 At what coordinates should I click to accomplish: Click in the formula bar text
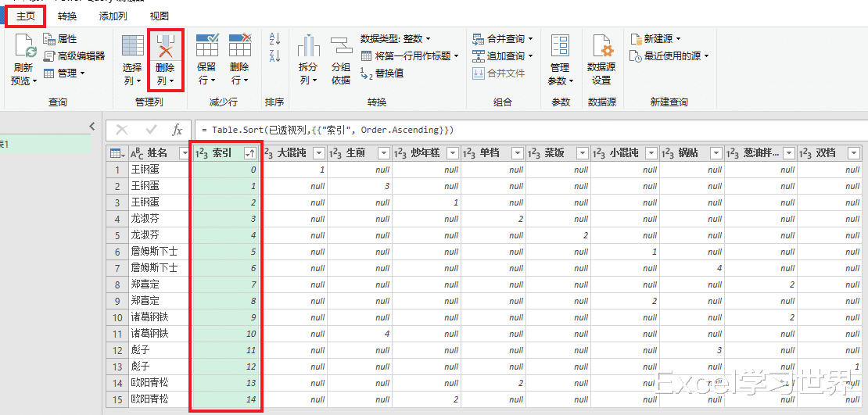click(x=328, y=130)
